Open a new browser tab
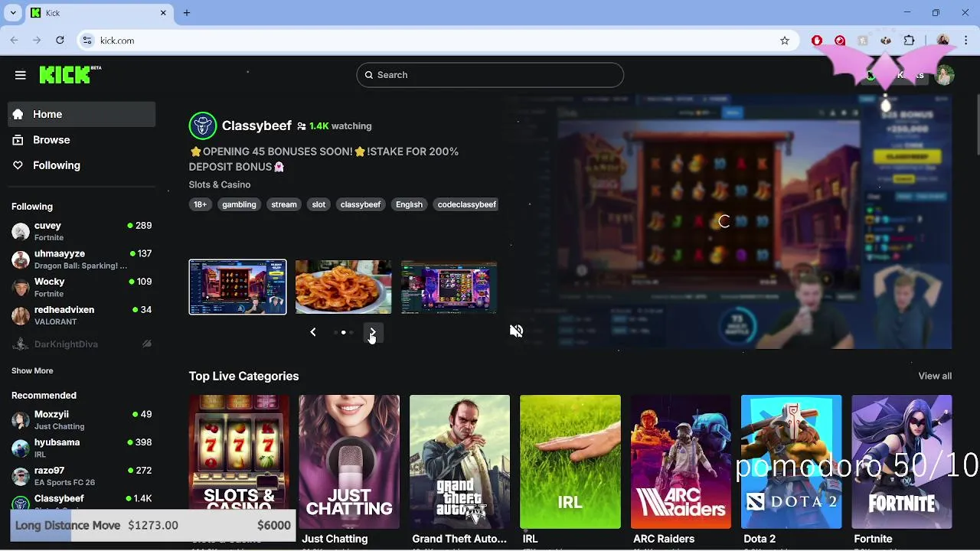 187,13
